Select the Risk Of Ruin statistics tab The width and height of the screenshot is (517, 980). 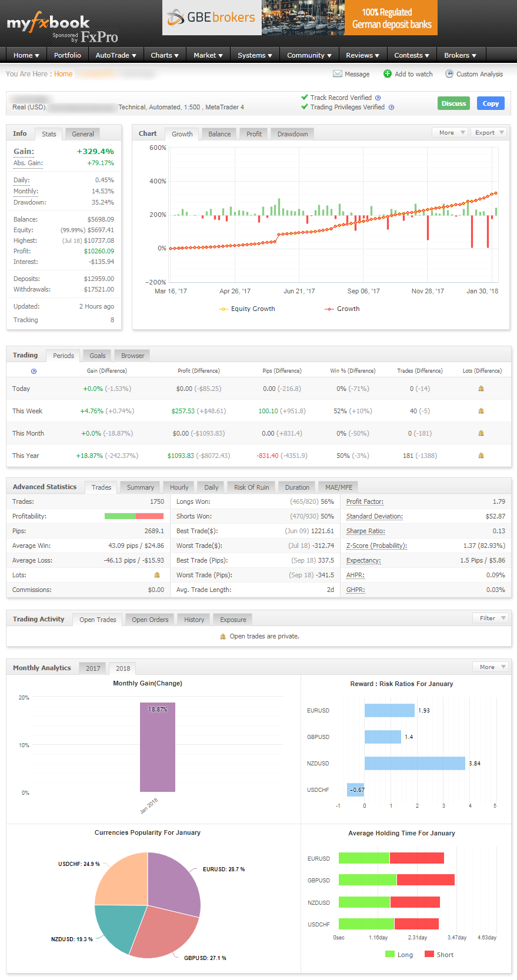point(251,487)
